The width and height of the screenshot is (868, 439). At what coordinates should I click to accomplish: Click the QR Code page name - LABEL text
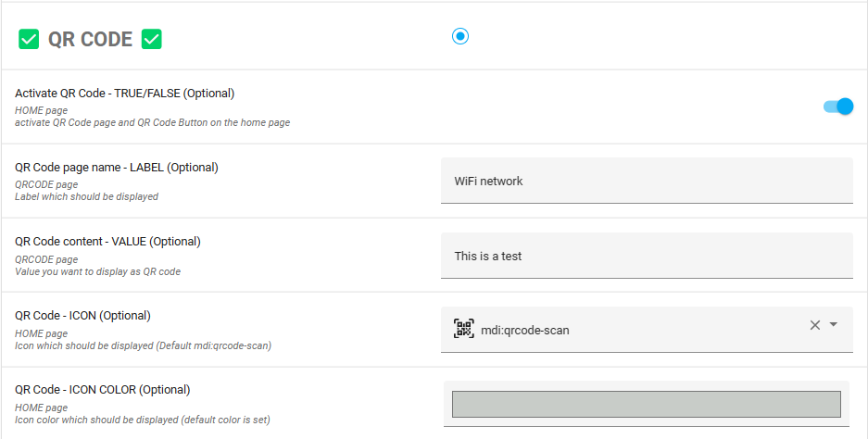coord(117,168)
